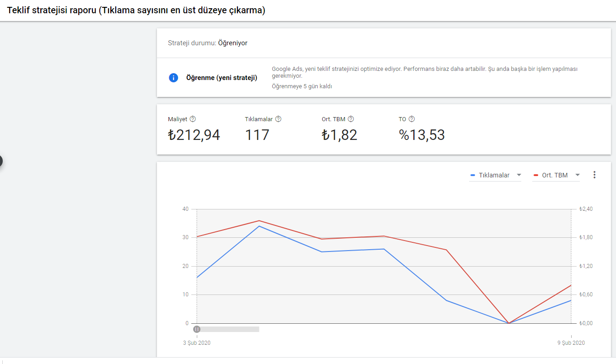Click the gray range slider below the chart
Screen dimensions: 616x364
point(228,329)
